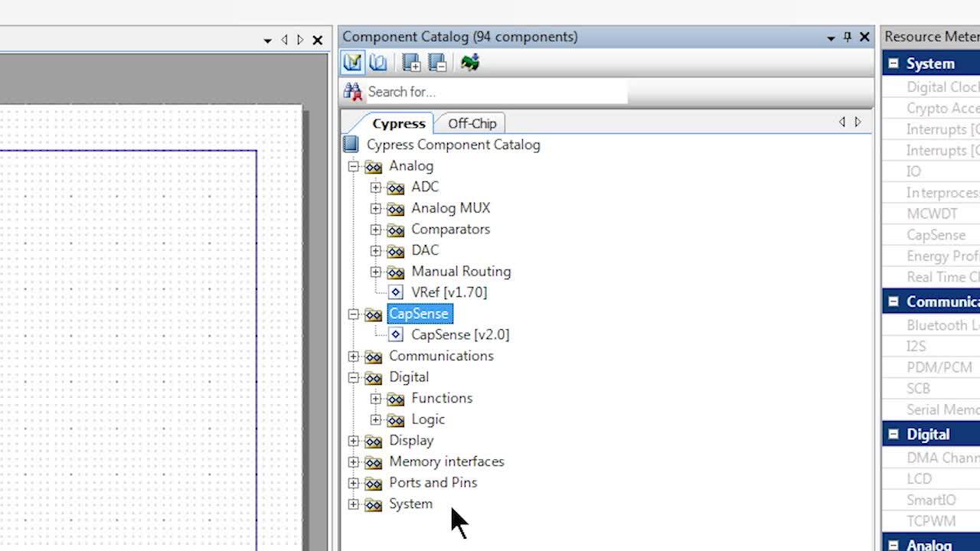Click the SmartIO row in Resource Meter
The height and width of the screenshot is (551, 980).
(x=931, y=500)
